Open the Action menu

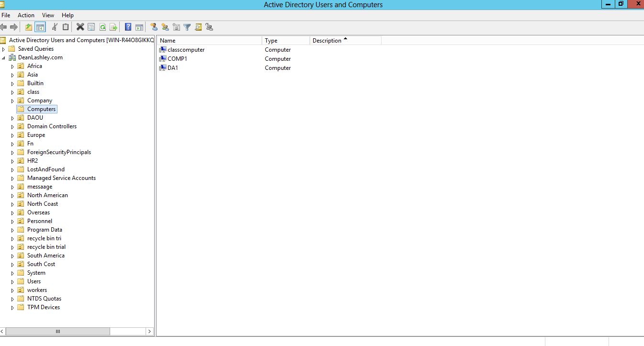tap(26, 15)
